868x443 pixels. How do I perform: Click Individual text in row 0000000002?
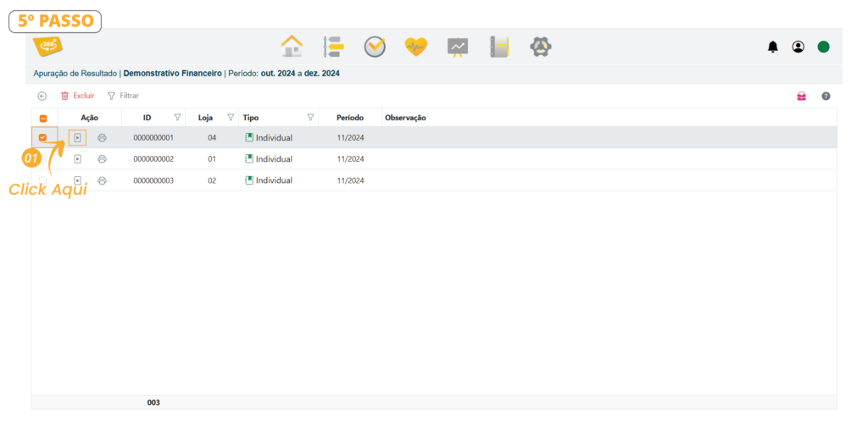[274, 159]
